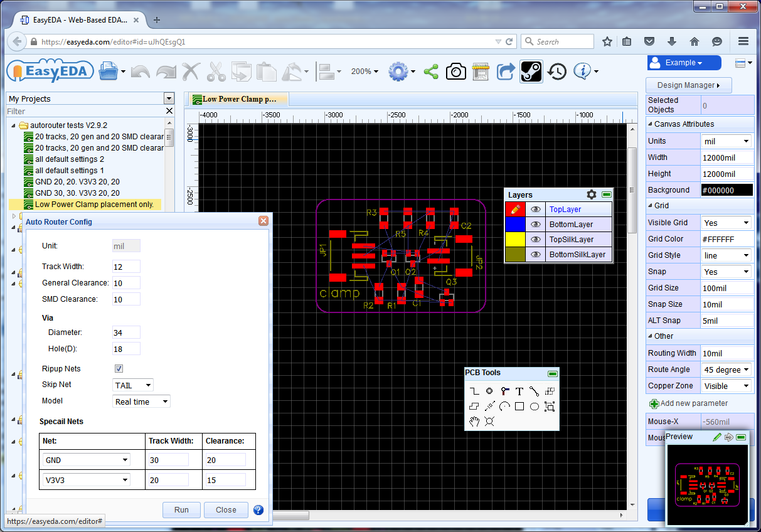Click the scissors cut icon

(x=216, y=72)
